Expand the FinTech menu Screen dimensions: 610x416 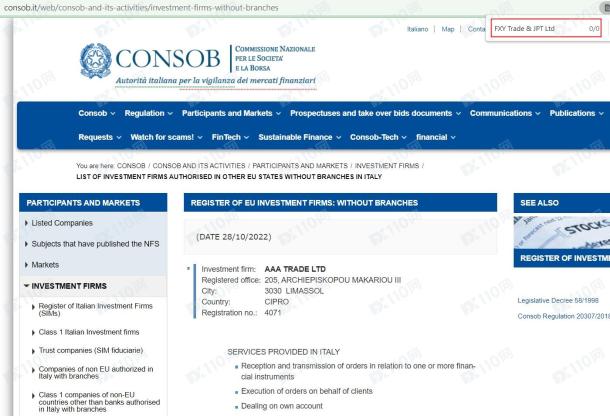coord(230,137)
